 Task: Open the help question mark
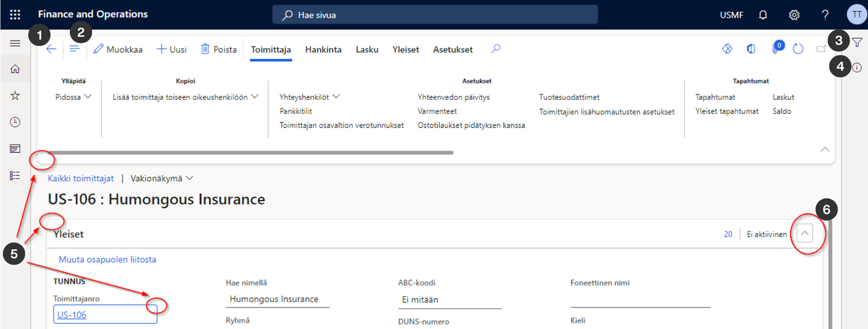point(825,15)
